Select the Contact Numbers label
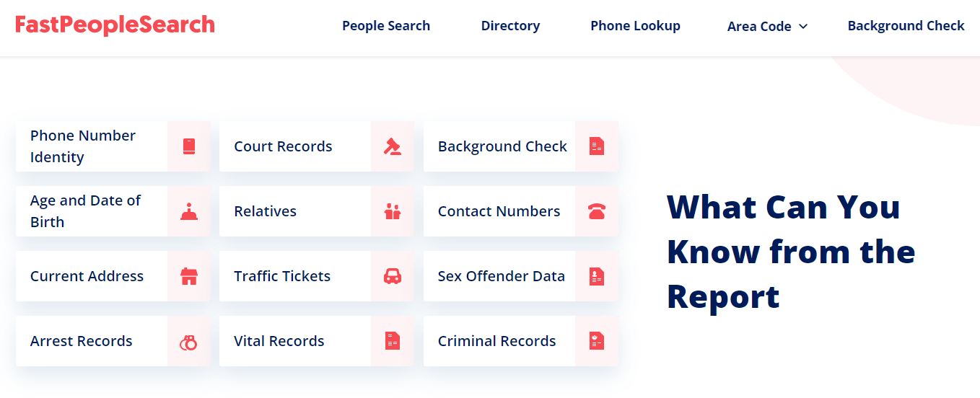The height and width of the screenshot is (398, 980). 499,211
